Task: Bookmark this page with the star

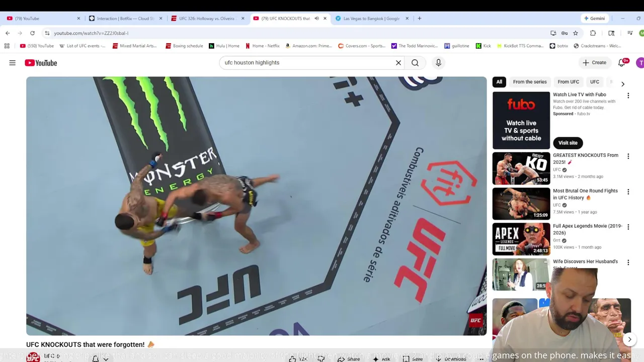Action: [x=576, y=33]
